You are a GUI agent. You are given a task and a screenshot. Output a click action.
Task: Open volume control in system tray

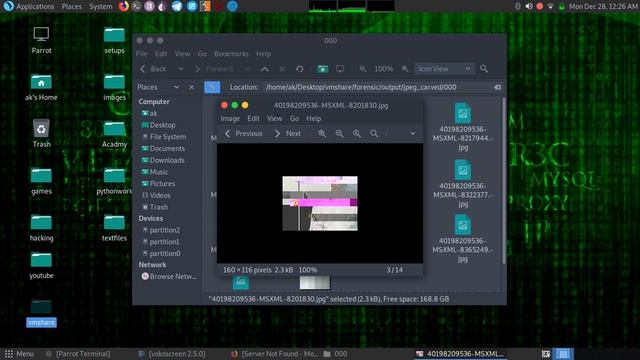pos(529,6)
